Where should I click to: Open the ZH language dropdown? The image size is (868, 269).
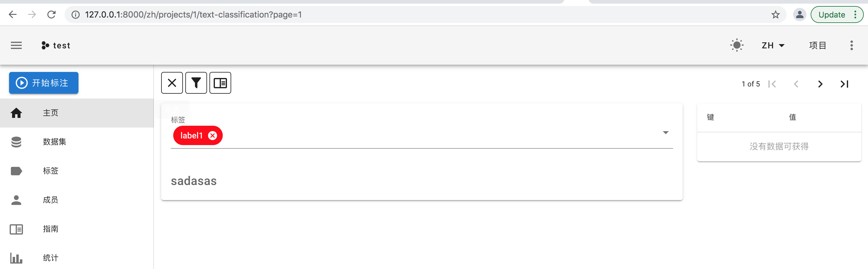pos(772,45)
